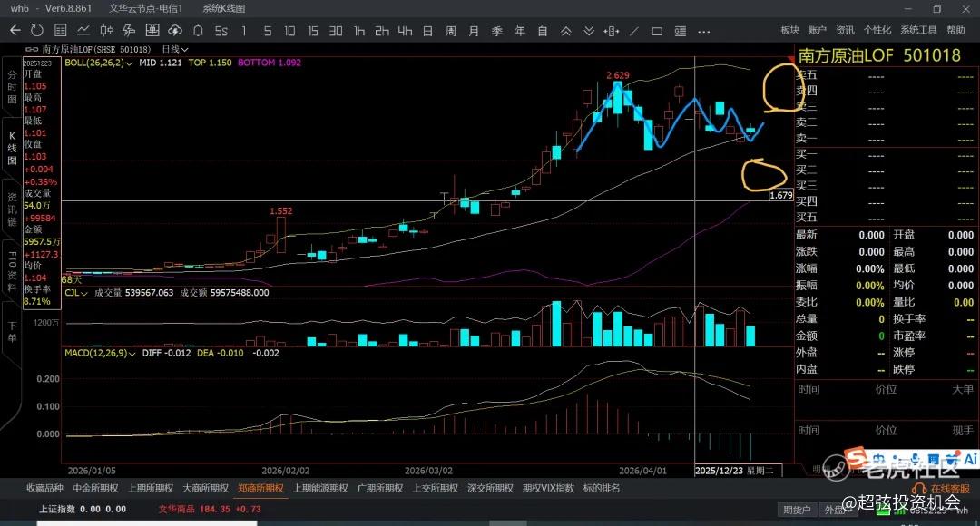
Task: Open the 个性化 menu
Action: point(877,30)
